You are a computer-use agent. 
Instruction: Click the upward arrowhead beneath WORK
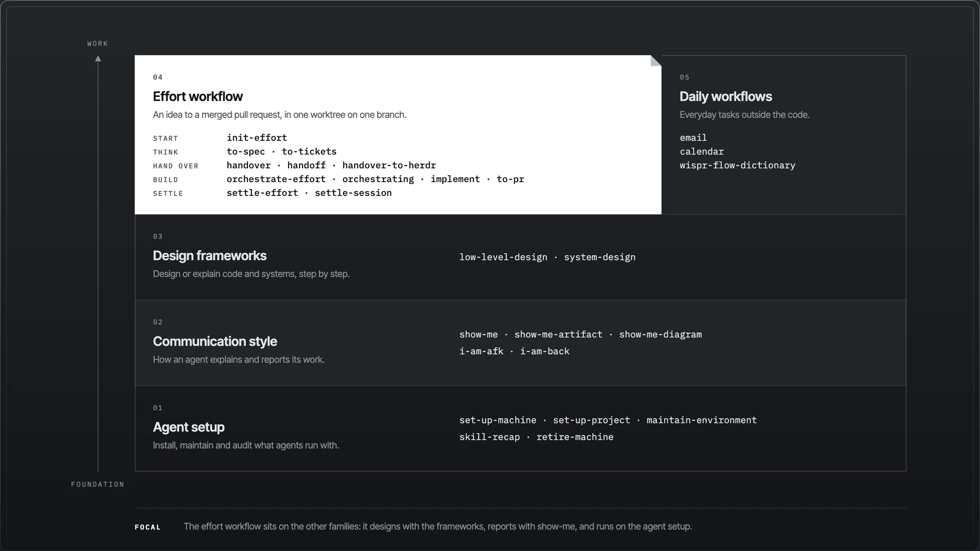[x=98, y=58]
